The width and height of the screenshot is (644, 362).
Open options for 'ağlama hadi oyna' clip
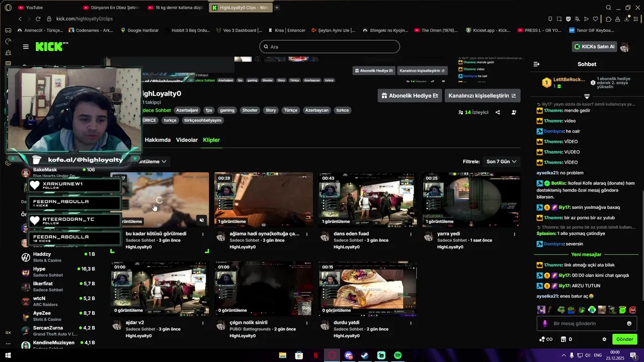click(307, 234)
